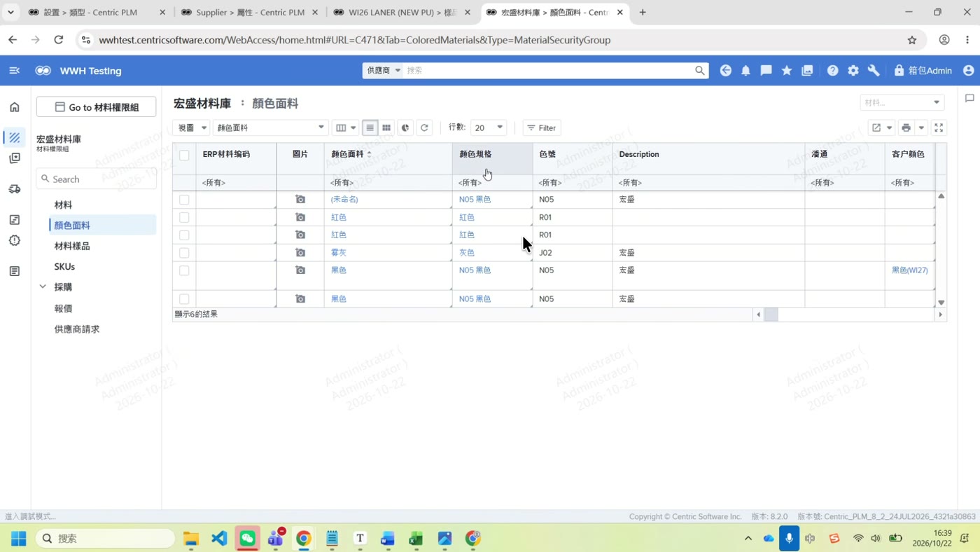Open the column chooser dropdown
Screen dimensions: 980x552
coord(345,127)
